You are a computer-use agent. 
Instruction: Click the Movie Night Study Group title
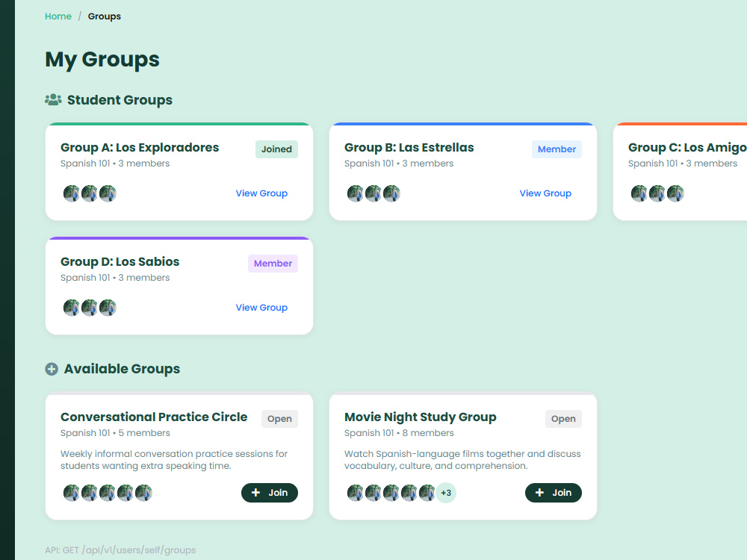420,417
